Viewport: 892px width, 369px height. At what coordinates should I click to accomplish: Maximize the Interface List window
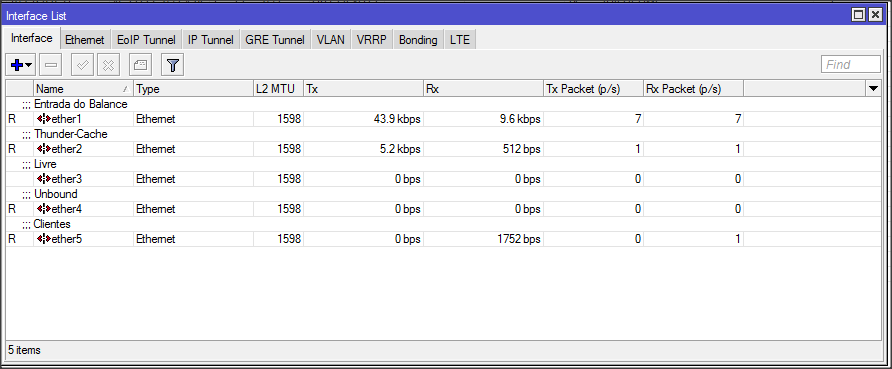(859, 15)
